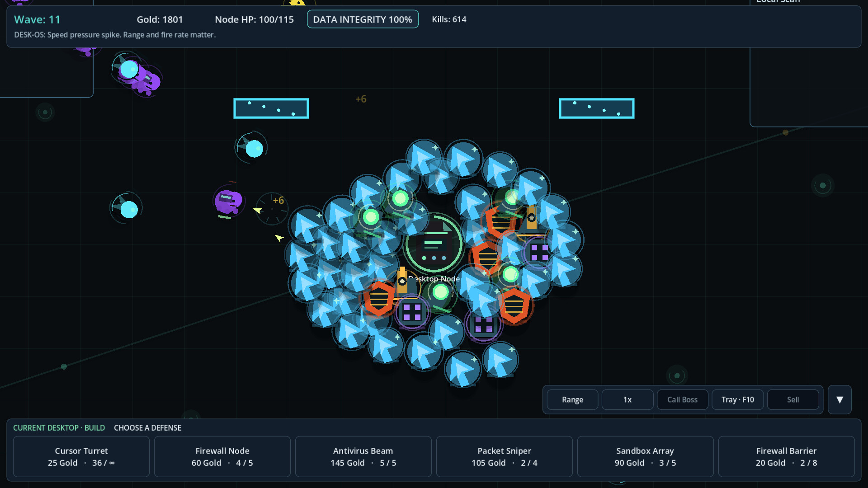The height and width of the screenshot is (488, 868).
Task: Click the yellow packet sniper tower upper right
Action: [531, 221]
